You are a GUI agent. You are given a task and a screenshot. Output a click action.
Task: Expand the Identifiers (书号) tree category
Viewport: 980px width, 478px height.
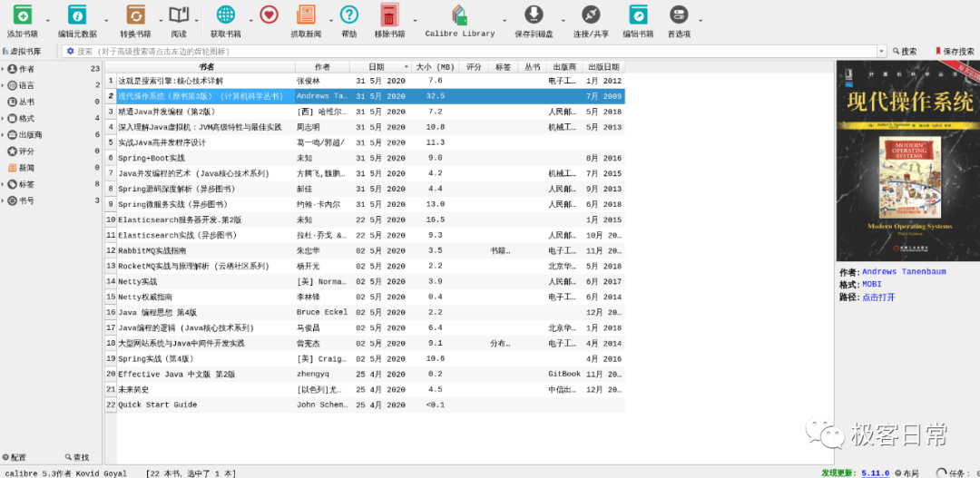coord(3,200)
